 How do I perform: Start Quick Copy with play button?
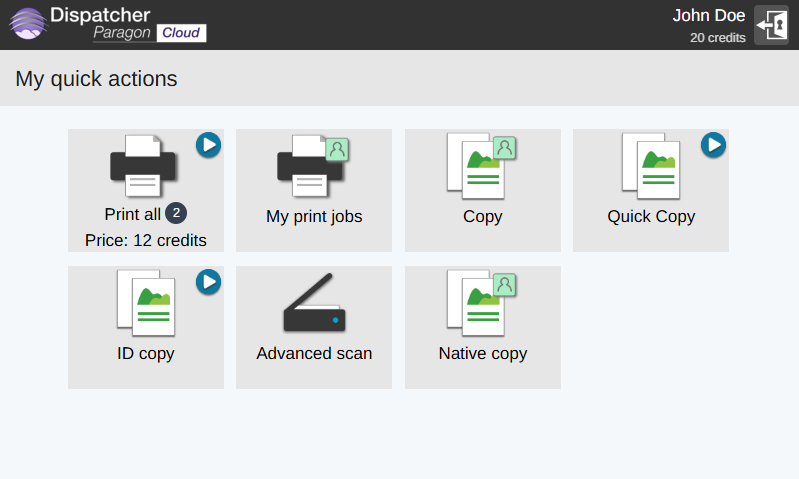coord(713,145)
